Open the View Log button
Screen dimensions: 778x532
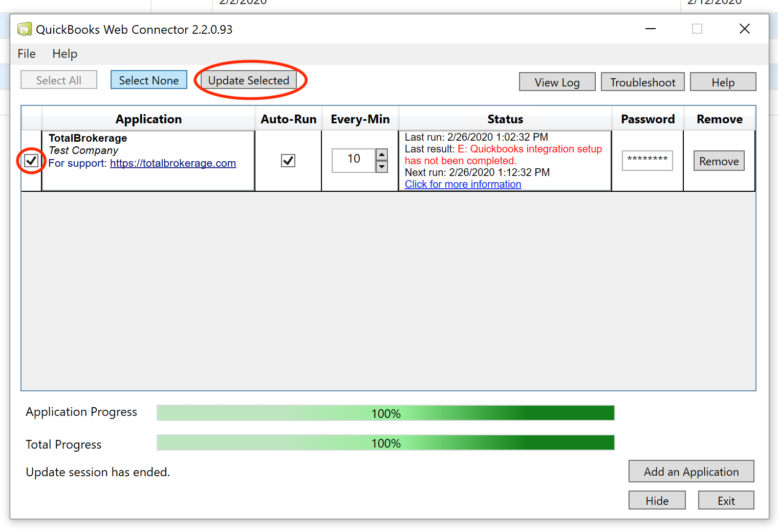coord(557,82)
